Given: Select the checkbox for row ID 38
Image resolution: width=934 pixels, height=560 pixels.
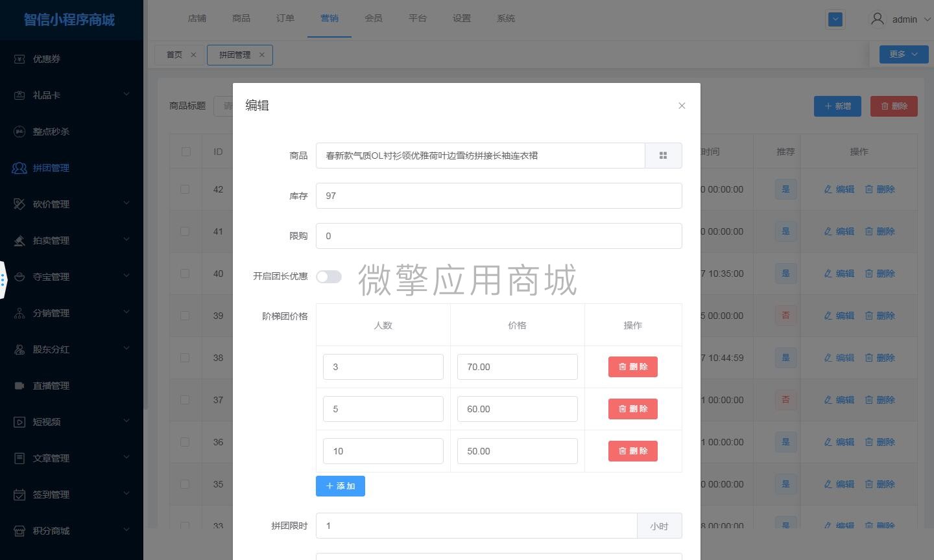Looking at the screenshot, I should 185,358.
